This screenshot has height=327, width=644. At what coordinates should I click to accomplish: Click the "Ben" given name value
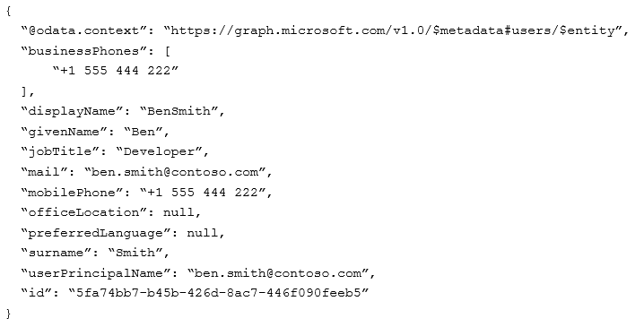pyautogui.click(x=144, y=132)
